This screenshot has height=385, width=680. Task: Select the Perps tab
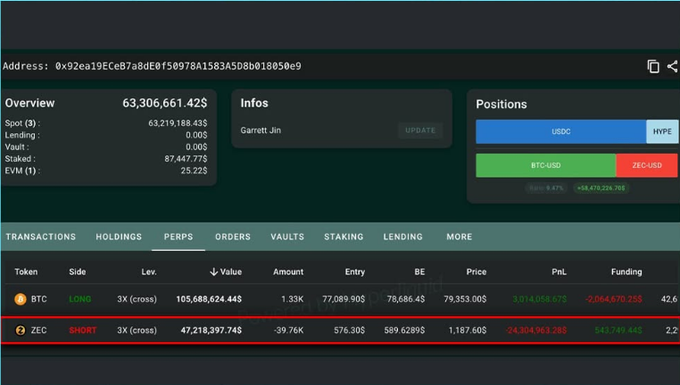[178, 237]
